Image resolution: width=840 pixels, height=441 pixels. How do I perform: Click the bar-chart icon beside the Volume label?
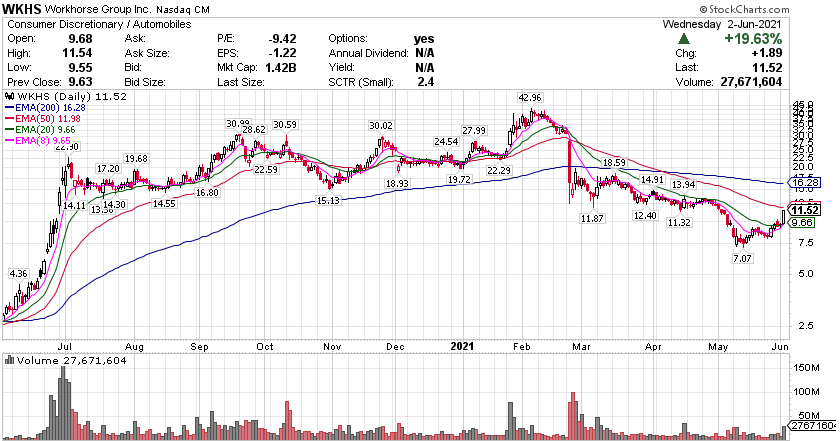9,360
